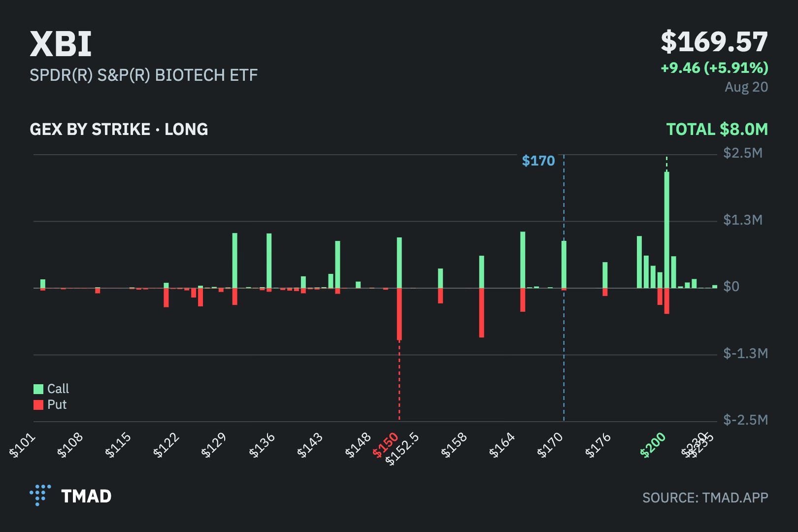
Task: Click the tallest green call bar
Action: (x=666, y=230)
